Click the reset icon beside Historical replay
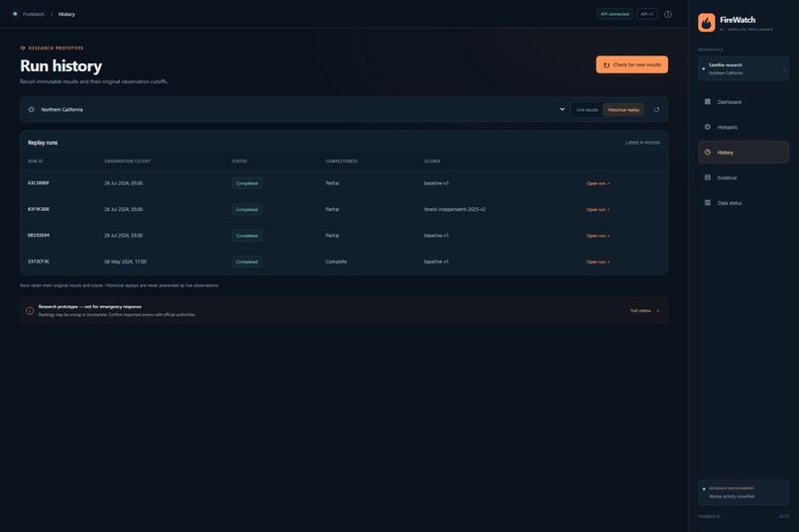 point(656,109)
